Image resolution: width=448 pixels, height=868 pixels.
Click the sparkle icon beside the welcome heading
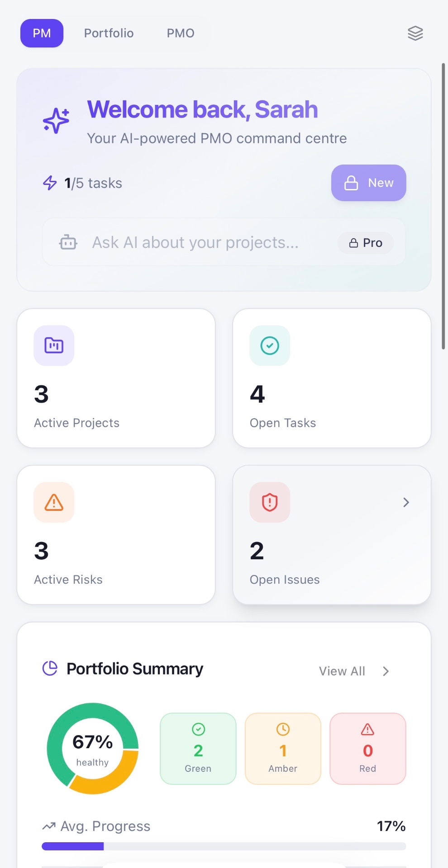tap(56, 121)
